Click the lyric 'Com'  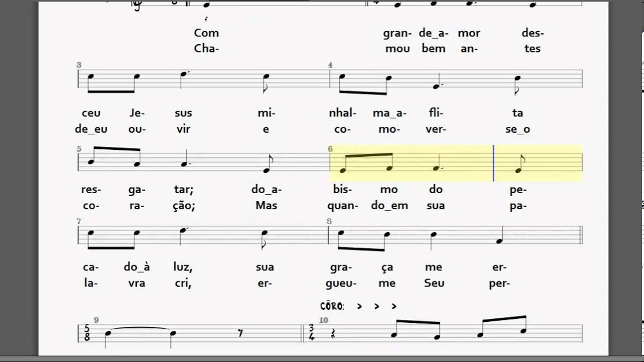(x=206, y=33)
